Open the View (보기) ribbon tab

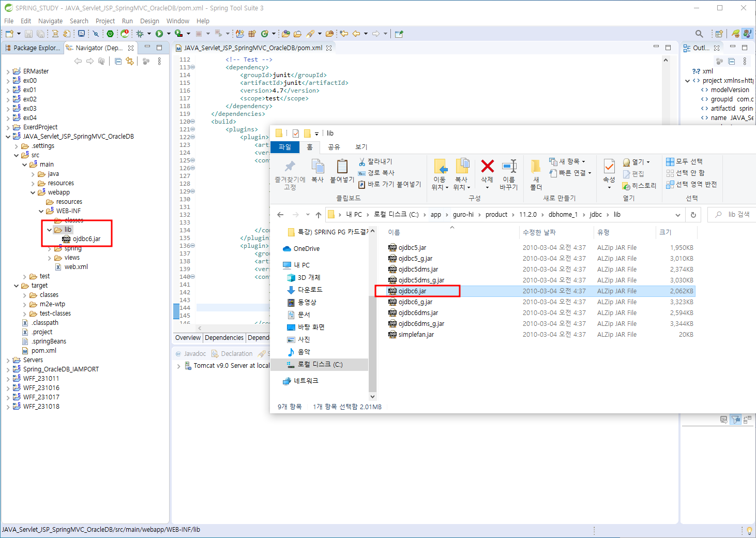coord(361,147)
